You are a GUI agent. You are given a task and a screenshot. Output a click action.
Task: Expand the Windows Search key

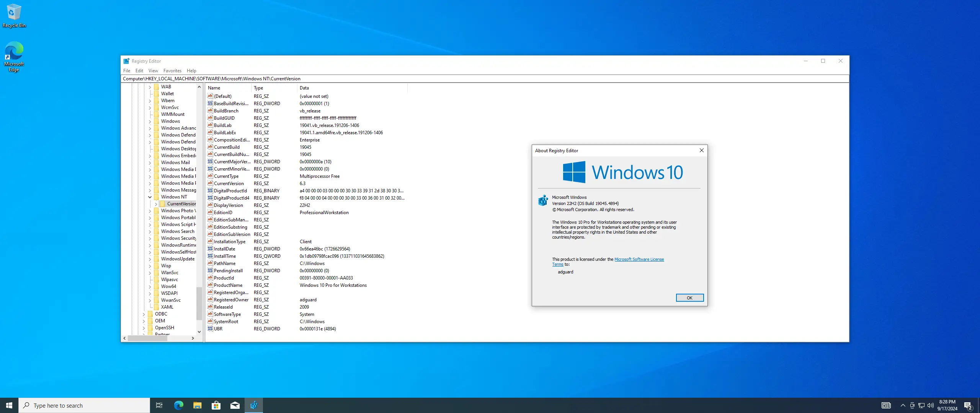coord(150,231)
